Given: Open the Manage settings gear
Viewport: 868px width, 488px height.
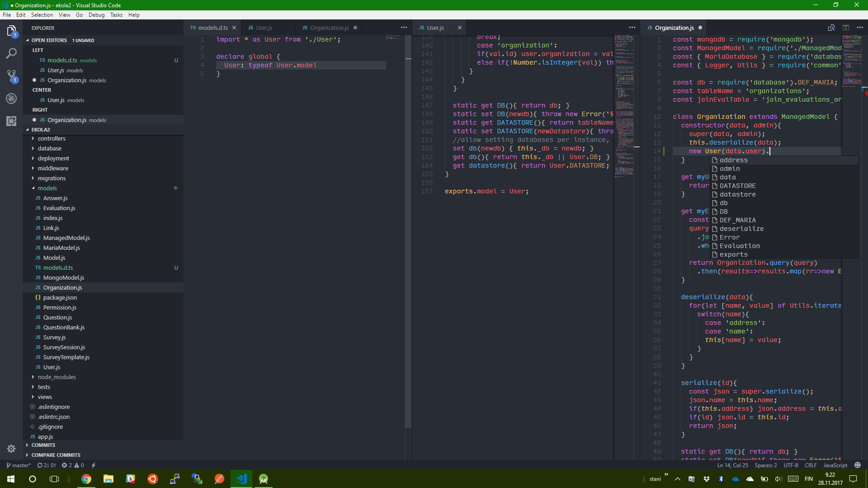Looking at the screenshot, I should coord(11,449).
